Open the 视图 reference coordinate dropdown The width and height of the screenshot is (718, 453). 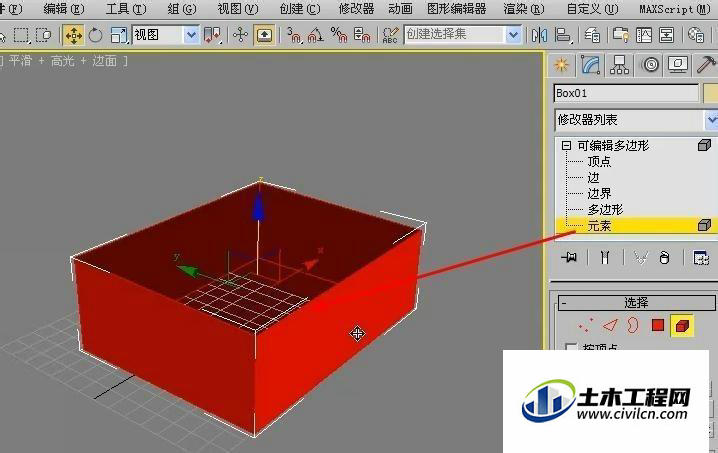tap(166, 35)
